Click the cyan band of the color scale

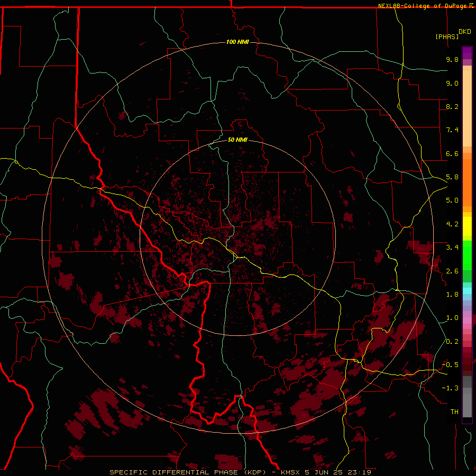click(467, 291)
